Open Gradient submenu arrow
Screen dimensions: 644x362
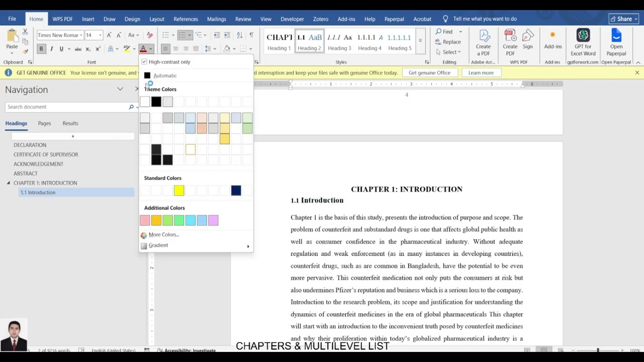point(248,246)
